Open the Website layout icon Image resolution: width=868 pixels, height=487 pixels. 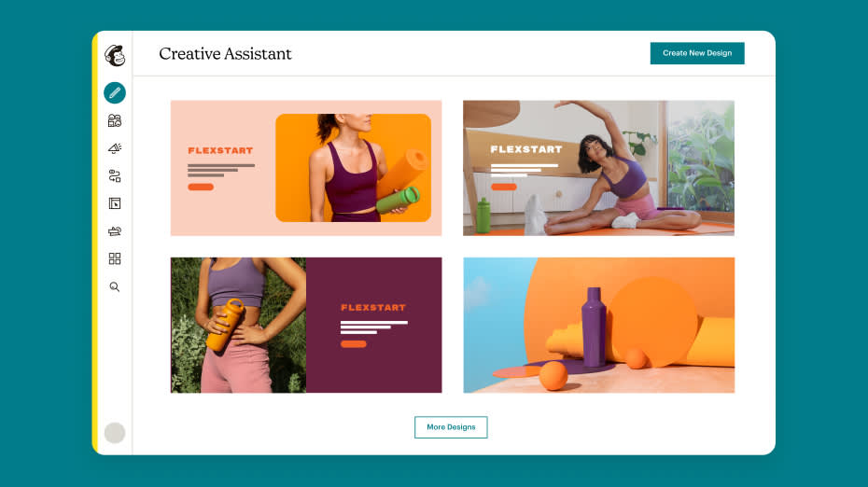tap(115, 203)
